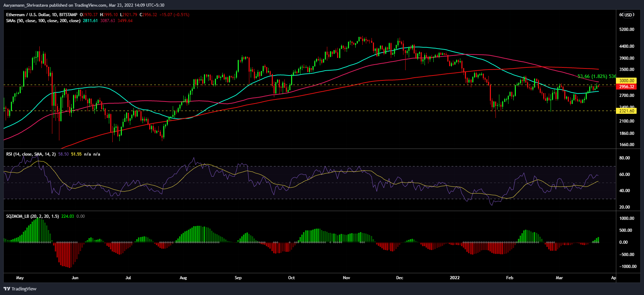Click the Dec label on time axis

click(x=400, y=278)
